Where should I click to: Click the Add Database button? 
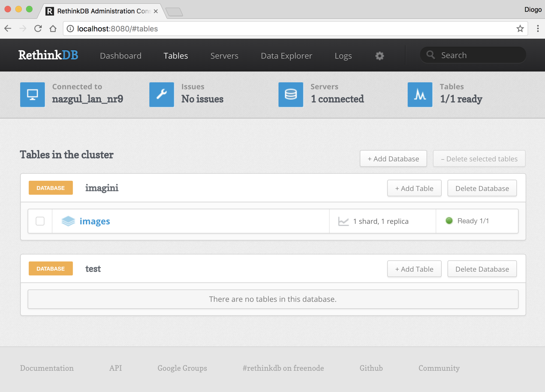(393, 159)
